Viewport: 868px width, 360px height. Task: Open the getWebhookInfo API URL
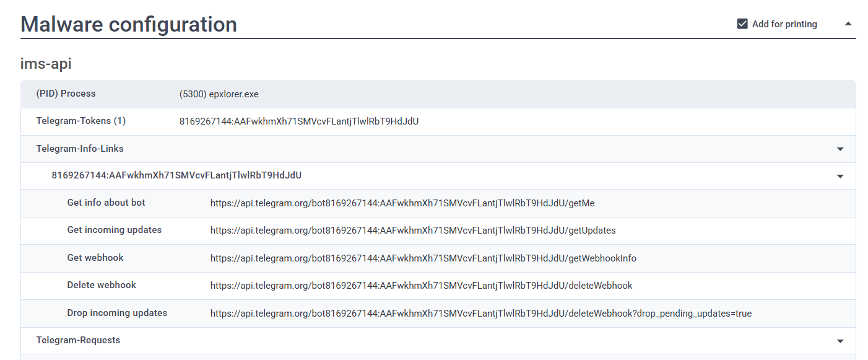[423, 258]
